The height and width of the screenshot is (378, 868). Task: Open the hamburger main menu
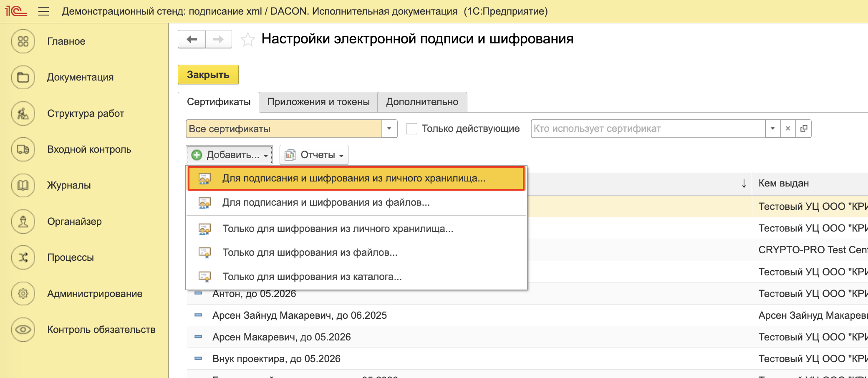pyautogui.click(x=43, y=11)
